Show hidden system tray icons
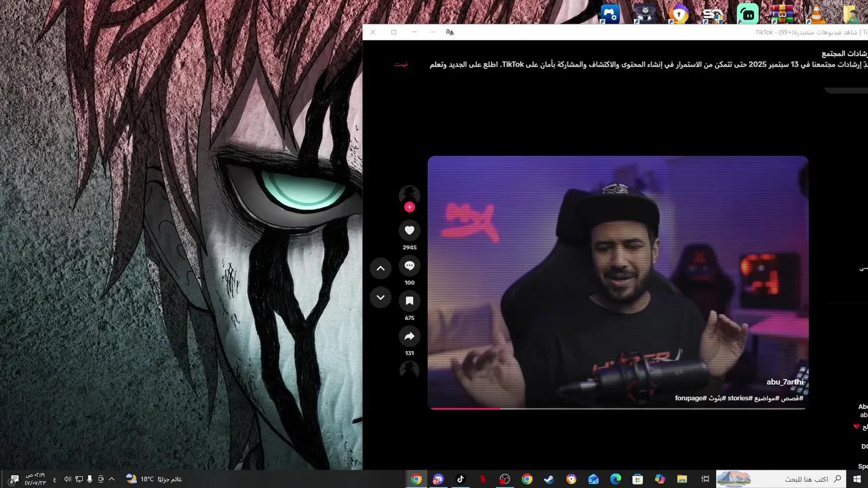 pos(112,479)
